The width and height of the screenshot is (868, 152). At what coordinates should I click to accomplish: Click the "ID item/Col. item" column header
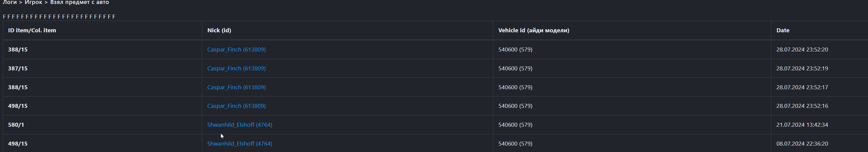[x=32, y=30]
